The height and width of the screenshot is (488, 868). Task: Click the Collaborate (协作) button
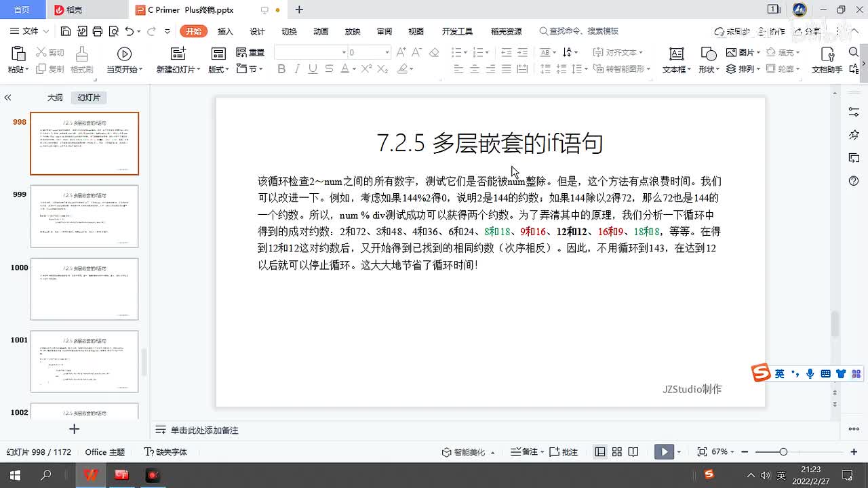(x=771, y=31)
